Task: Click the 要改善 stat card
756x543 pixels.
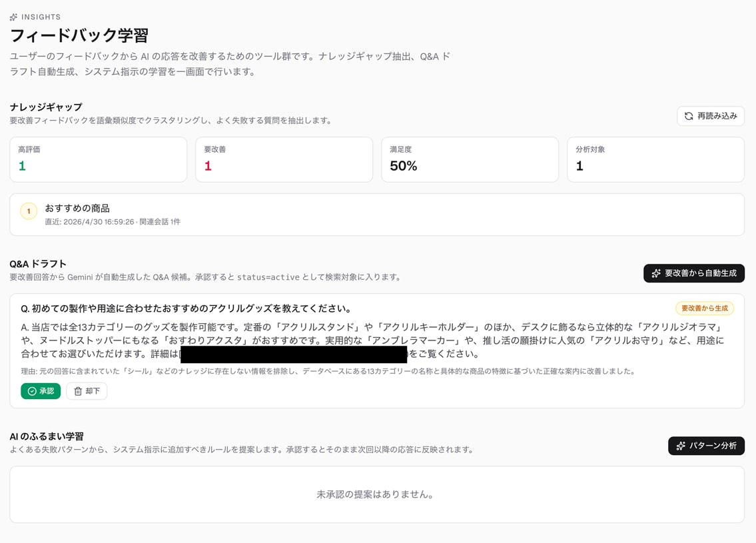Action: tap(284, 160)
